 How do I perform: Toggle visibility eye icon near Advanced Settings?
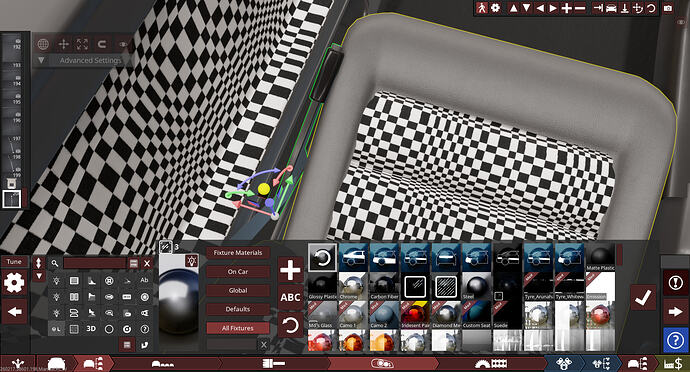click(x=123, y=44)
